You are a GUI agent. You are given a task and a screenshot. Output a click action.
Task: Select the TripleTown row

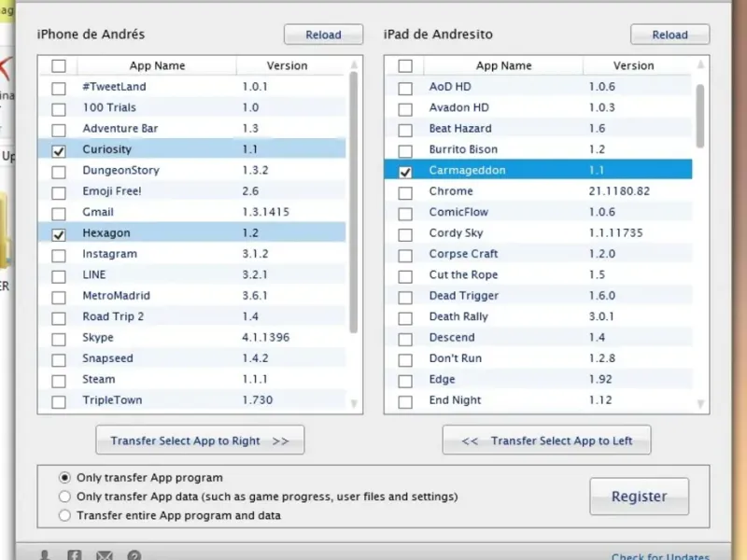[192, 400]
